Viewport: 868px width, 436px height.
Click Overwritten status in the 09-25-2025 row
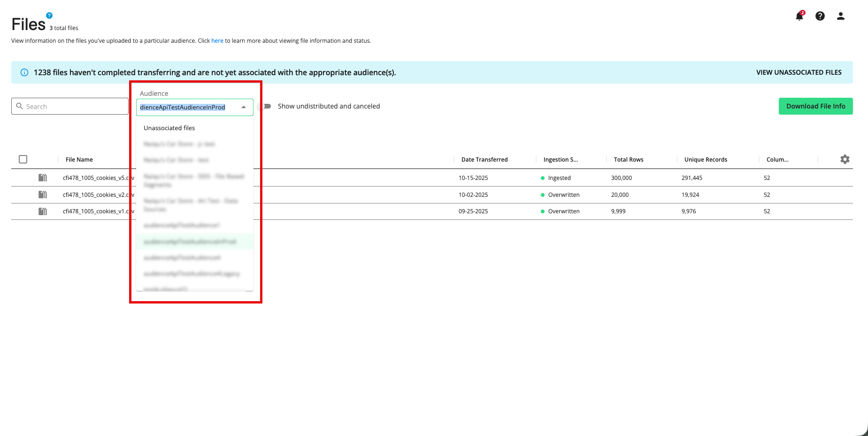[560, 211]
